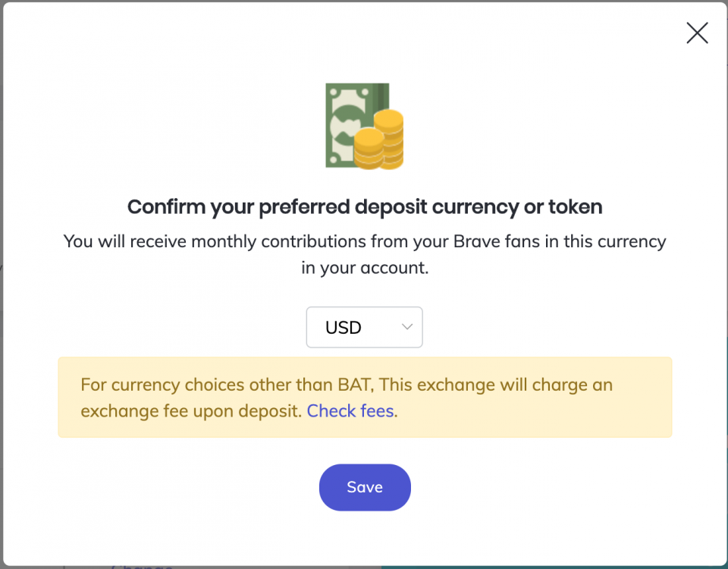Click the money and coins illustration

coord(365,126)
